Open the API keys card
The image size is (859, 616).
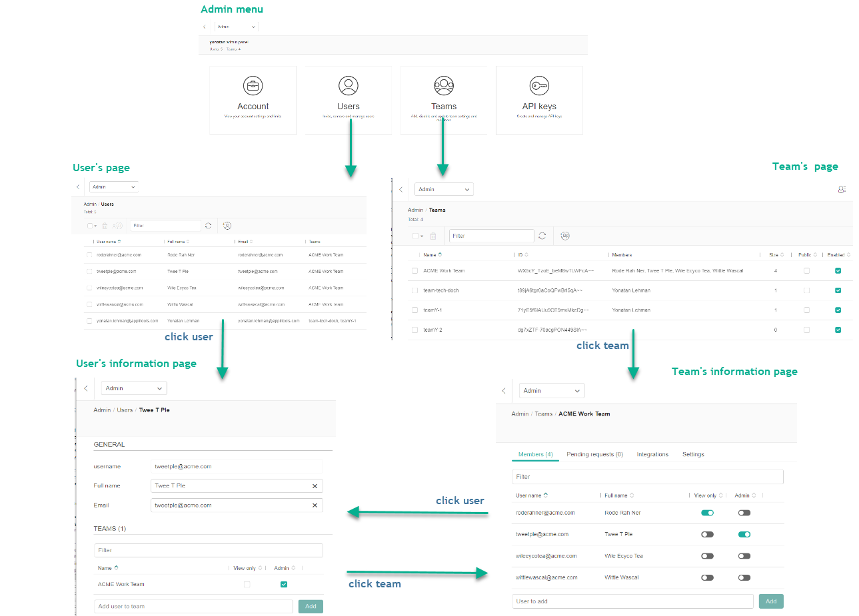point(539,100)
